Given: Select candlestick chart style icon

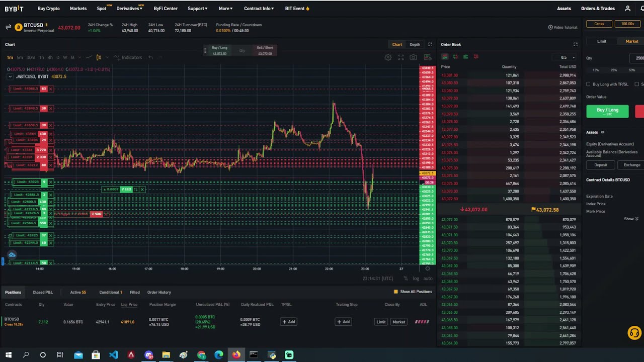Looking at the screenshot, I should click(99, 57).
